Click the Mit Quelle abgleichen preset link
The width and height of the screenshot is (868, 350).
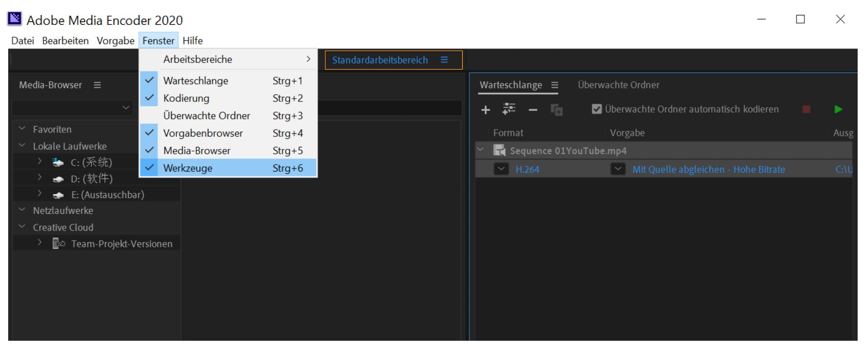[x=708, y=170]
